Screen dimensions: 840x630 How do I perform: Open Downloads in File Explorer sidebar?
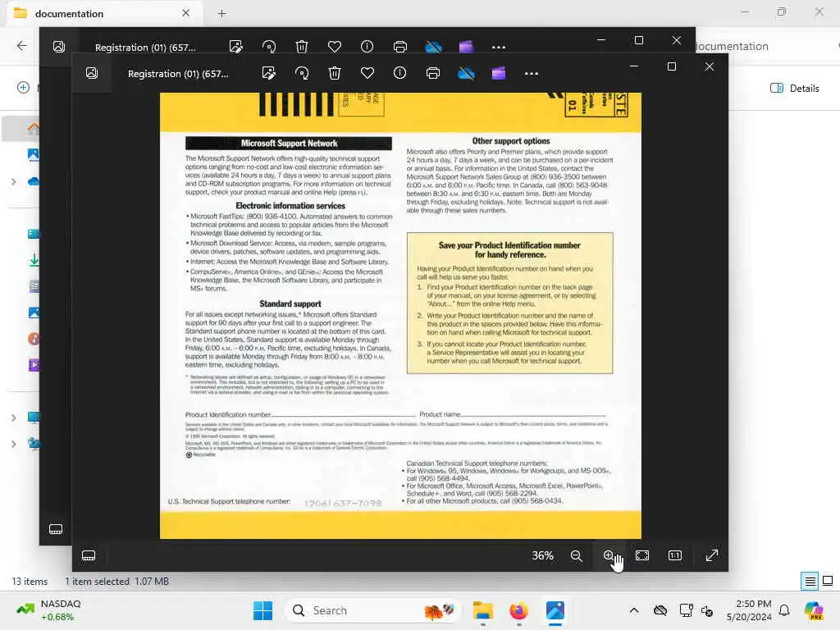click(34, 260)
